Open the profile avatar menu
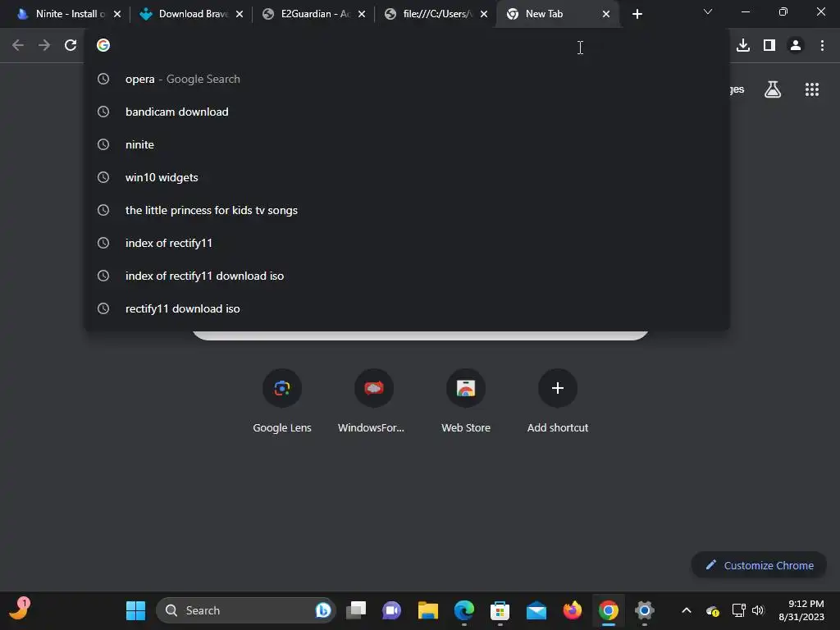This screenshot has width=840, height=630. point(796,46)
